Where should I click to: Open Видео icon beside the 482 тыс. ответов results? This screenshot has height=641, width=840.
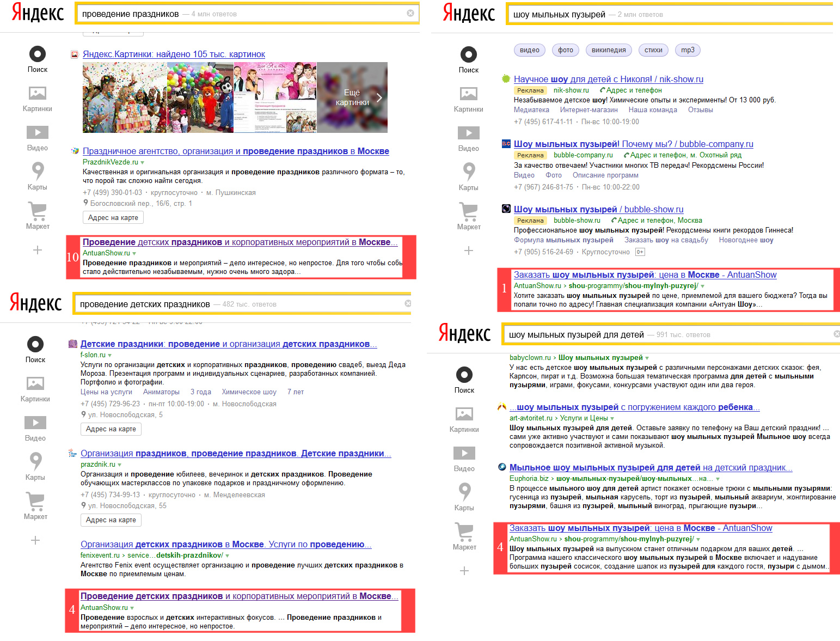point(35,423)
